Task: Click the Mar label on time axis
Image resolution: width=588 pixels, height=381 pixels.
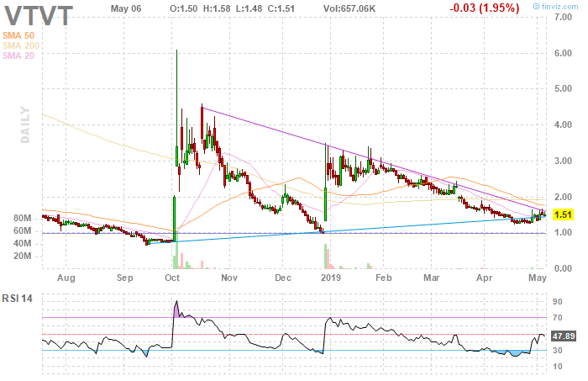Action: 431,278
